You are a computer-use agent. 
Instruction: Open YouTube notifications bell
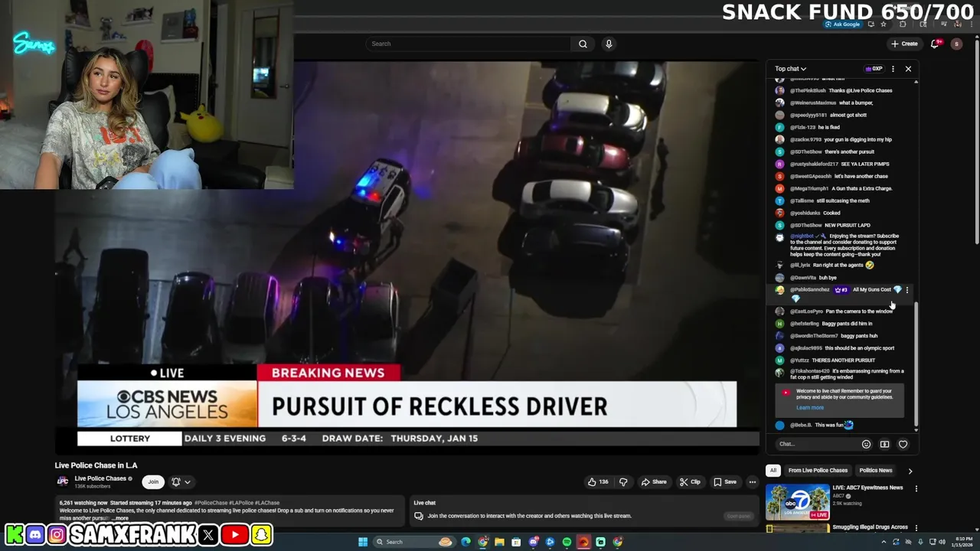[x=935, y=44]
